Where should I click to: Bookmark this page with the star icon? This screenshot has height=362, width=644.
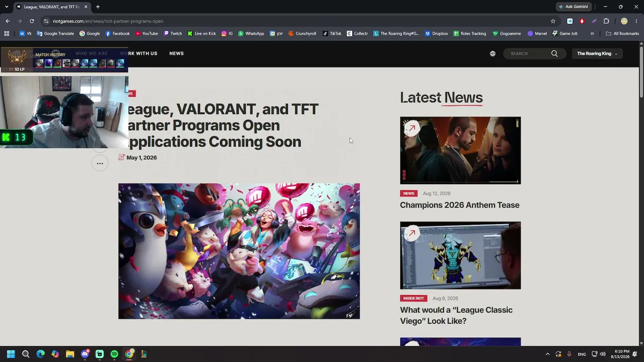553,21
